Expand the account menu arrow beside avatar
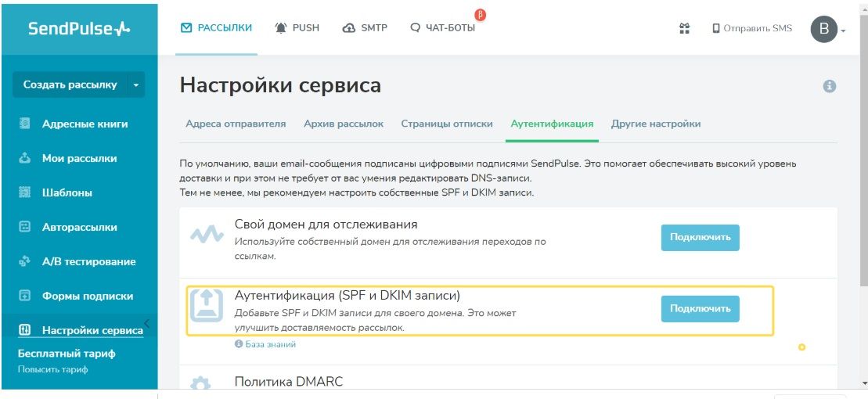The width and height of the screenshot is (868, 399). (843, 31)
